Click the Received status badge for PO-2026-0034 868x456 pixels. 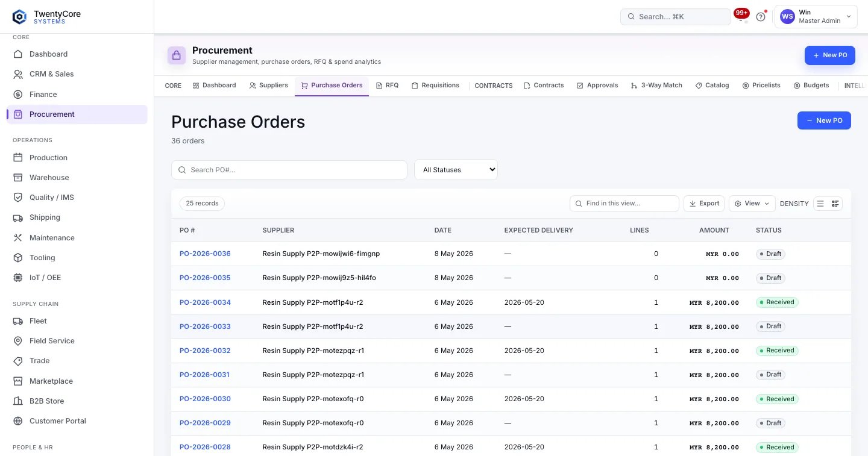[777, 302]
